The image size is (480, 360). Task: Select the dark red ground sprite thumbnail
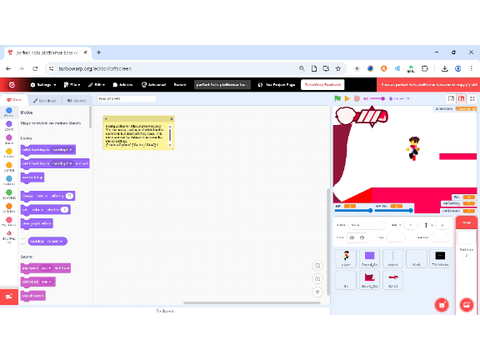[x=369, y=280]
